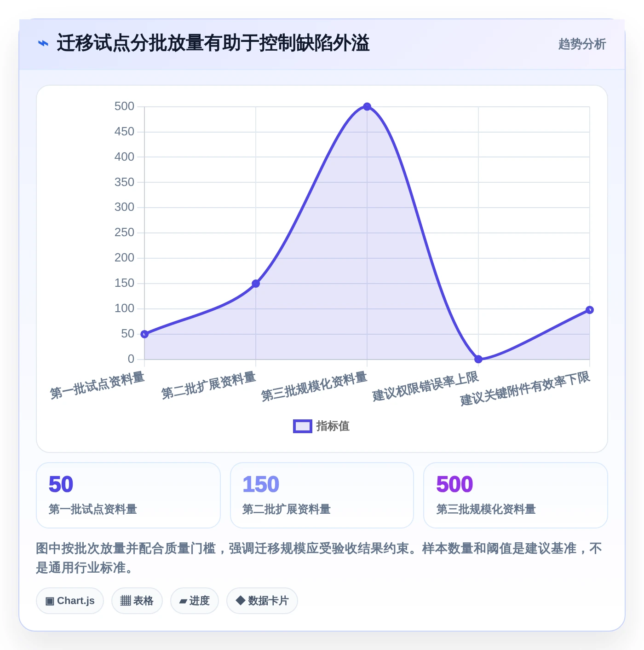Click the lightning bolt icon beside the title
The width and height of the screenshot is (644, 650).
tap(43, 44)
